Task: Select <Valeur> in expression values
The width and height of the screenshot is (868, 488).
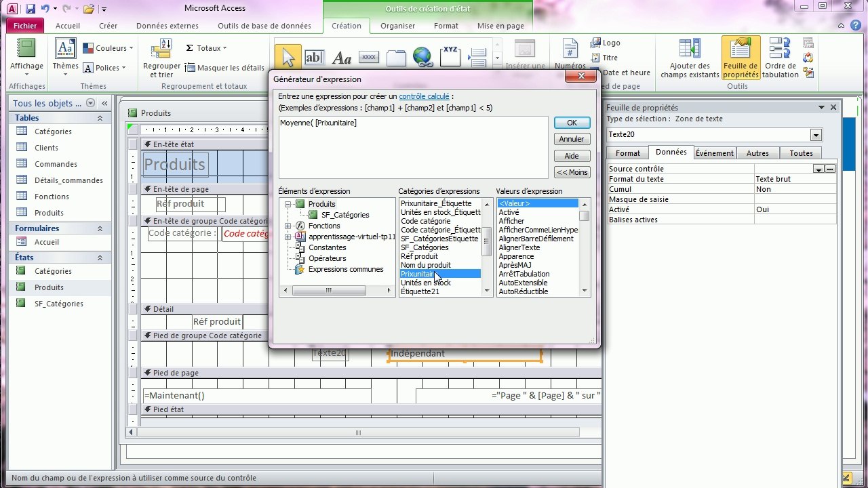Action: tap(538, 203)
